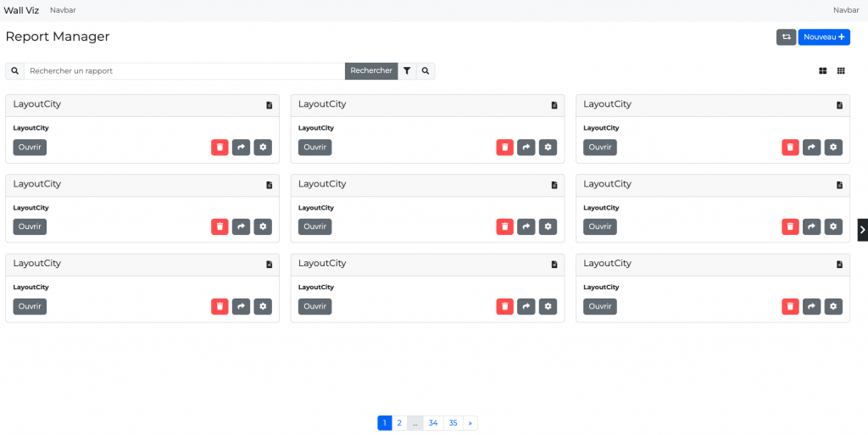Screen dimensions: 868x435
Task: Click the document icon on the middle-left card header
Action: coord(269,185)
